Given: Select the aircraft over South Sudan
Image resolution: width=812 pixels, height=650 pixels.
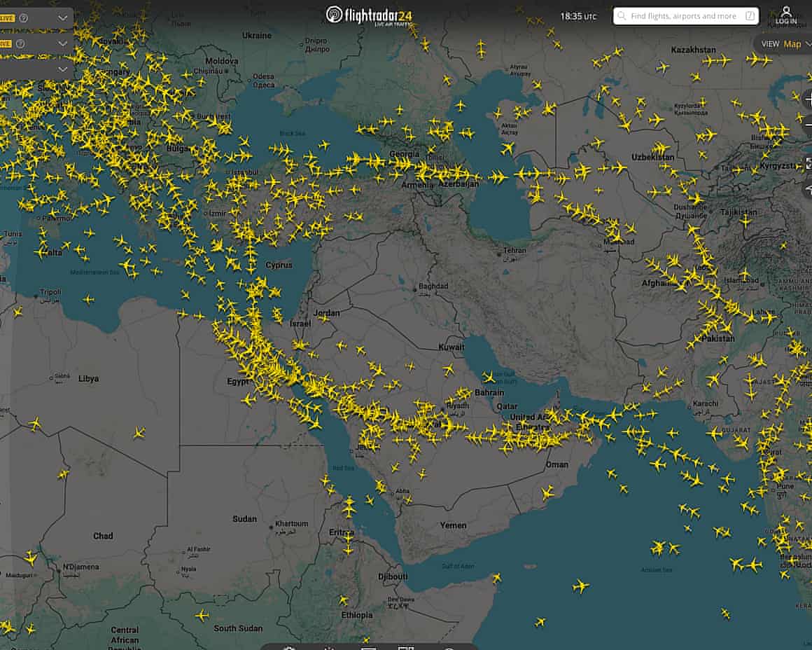Looking at the screenshot, I should coord(202,616).
